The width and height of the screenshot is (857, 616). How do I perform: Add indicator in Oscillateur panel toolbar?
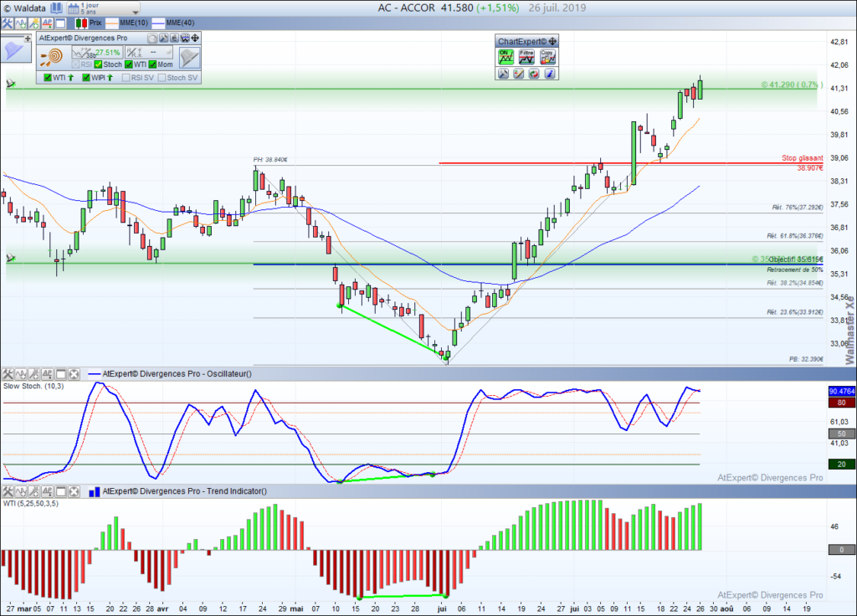pos(21,374)
